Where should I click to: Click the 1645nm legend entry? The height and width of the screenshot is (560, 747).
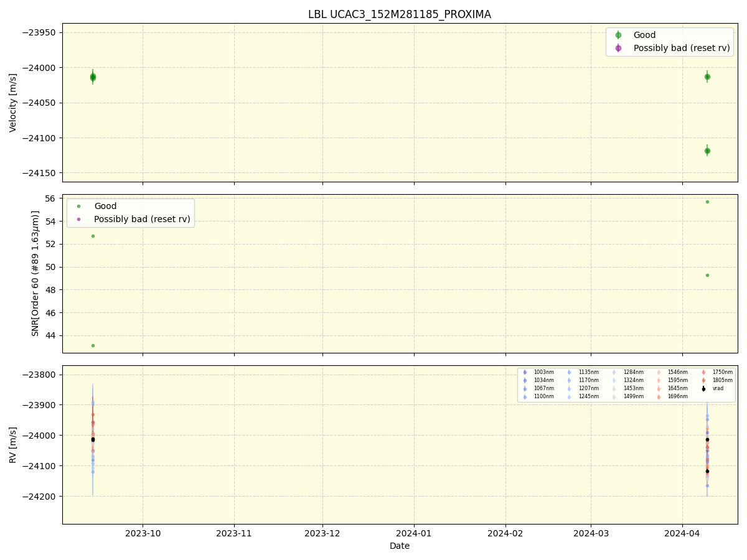pos(674,388)
